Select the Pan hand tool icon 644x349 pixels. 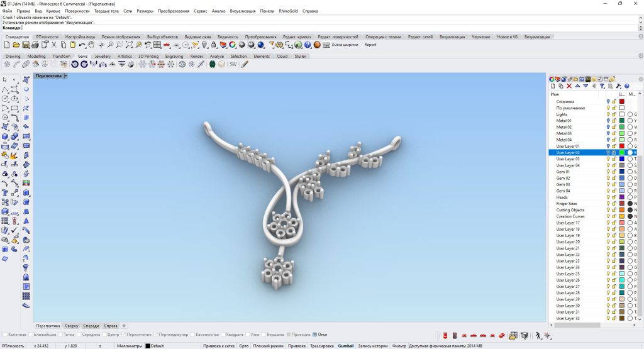click(x=91, y=45)
